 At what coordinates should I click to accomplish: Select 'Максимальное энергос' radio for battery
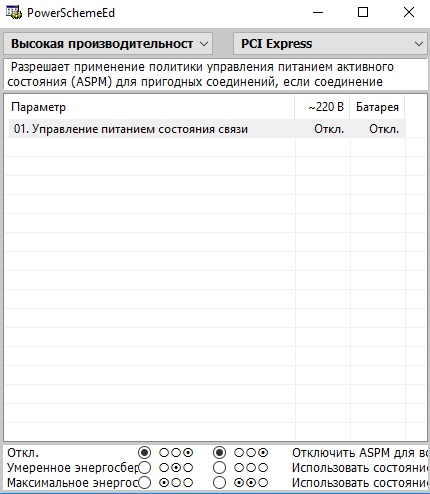click(219, 482)
